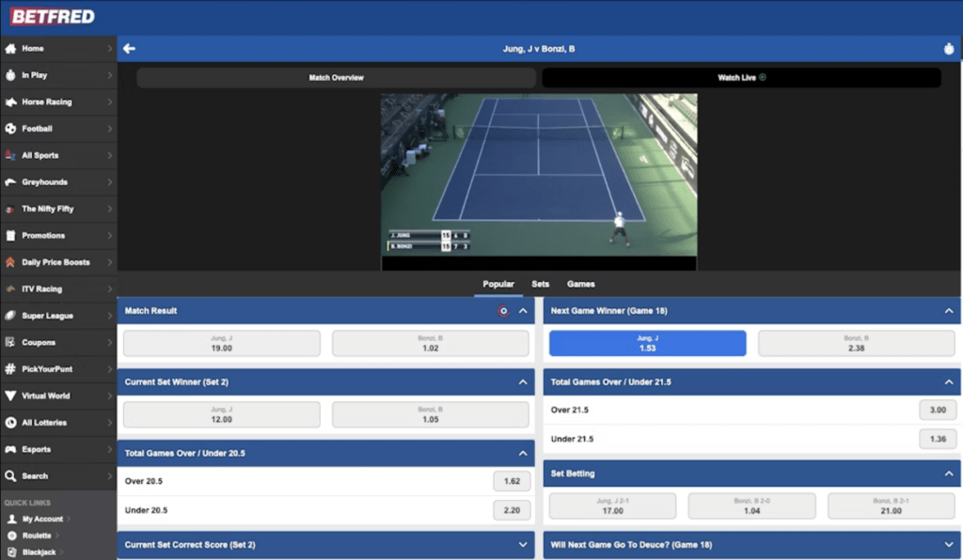Select Under 21.5 odds 1.36
Screen dimensions: 963x560
pyautogui.click(x=938, y=439)
